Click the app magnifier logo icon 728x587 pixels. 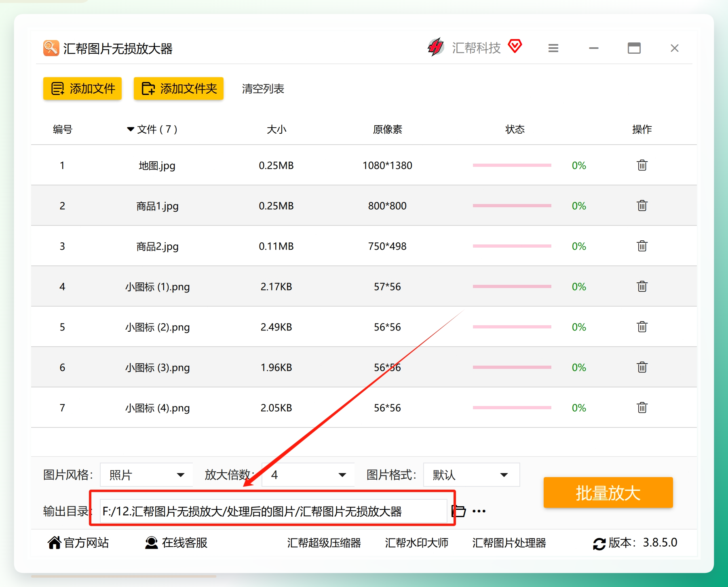[x=51, y=48]
